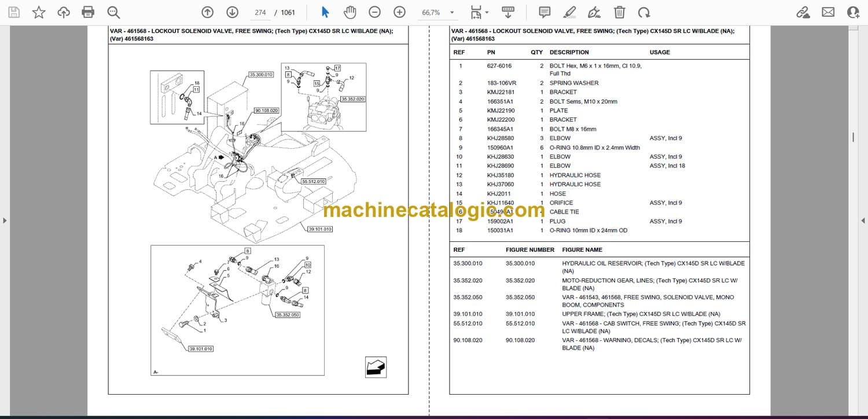Click the BOLT M8 x 16mm description
The height and width of the screenshot is (419, 868).
point(573,129)
